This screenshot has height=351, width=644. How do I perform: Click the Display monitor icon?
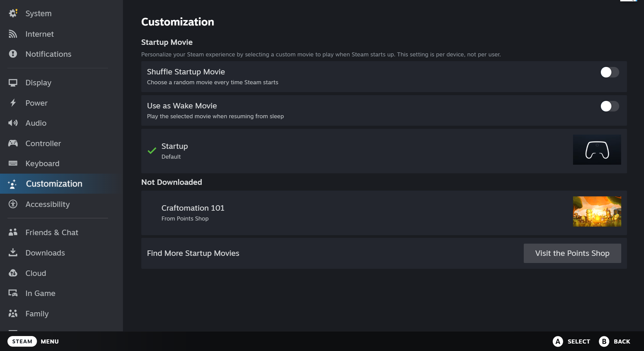(x=13, y=83)
